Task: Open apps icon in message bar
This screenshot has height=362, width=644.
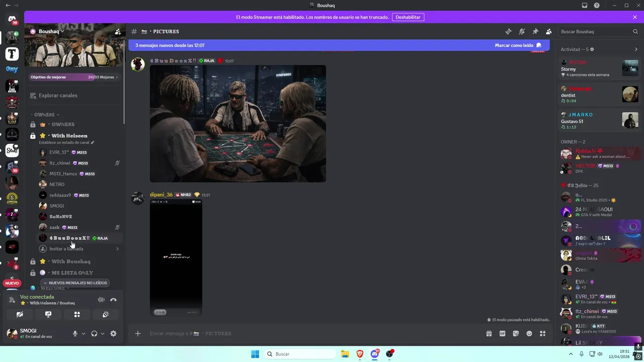Action: 542,333
